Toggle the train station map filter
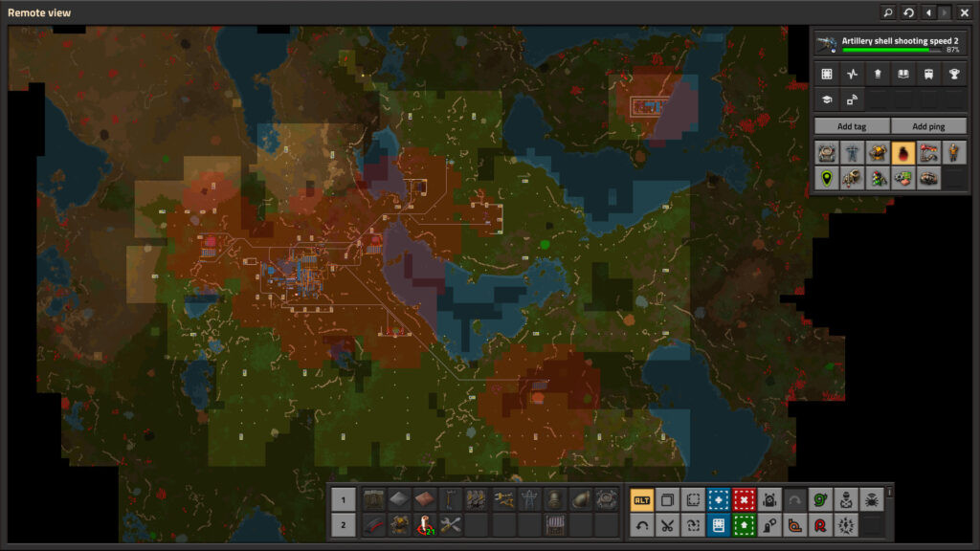This screenshot has height=551, width=980. pyautogui.click(x=928, y=152)
